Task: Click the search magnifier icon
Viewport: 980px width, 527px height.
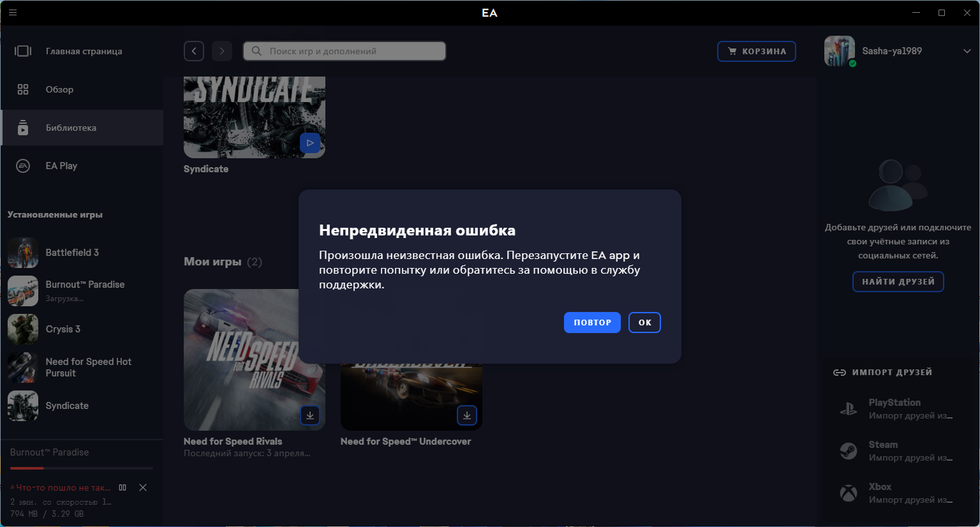Action: [x=256, y=51]
